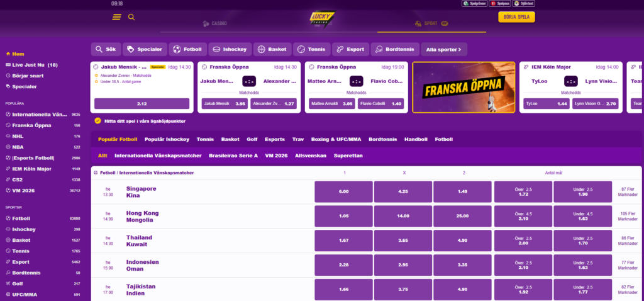The height and width of the screenshot is (301, 644).
Task: Click the Sök search chip
Action: pyautogui.click(x=106, y=49)
